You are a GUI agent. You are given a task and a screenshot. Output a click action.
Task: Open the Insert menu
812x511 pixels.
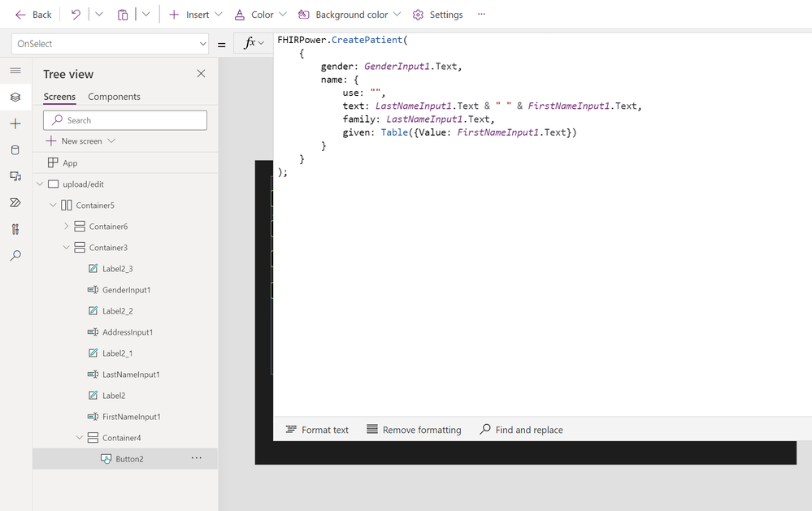(x=195, y=15)
